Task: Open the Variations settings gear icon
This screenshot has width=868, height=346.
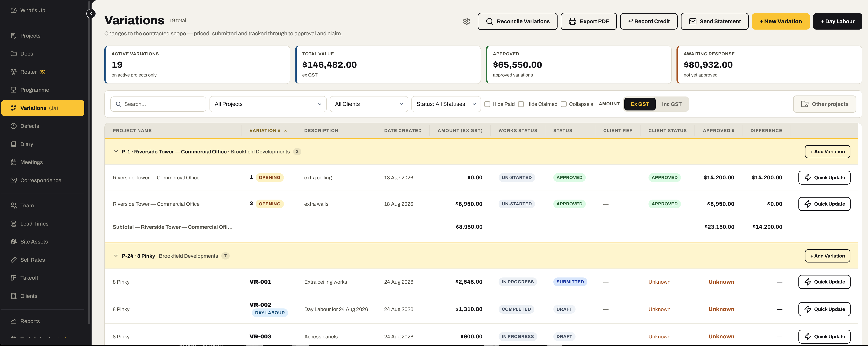Action: click(x=466, y=22)
